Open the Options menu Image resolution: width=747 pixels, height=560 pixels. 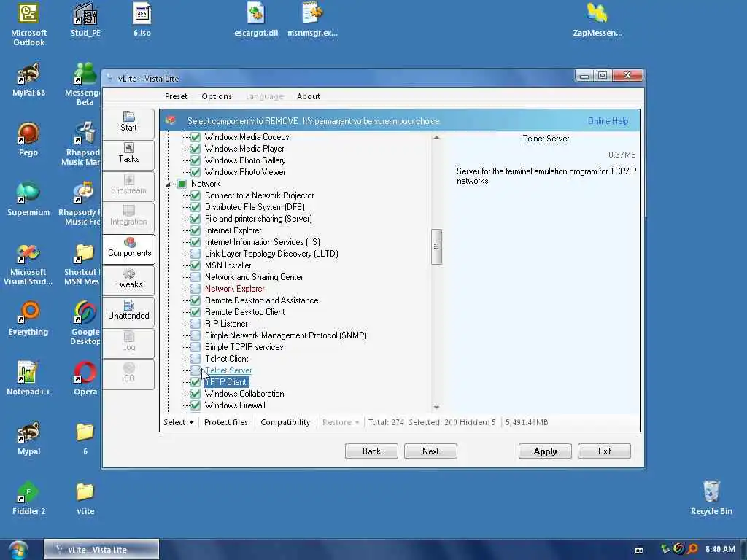pyautogui.click(x=216, y=96)
